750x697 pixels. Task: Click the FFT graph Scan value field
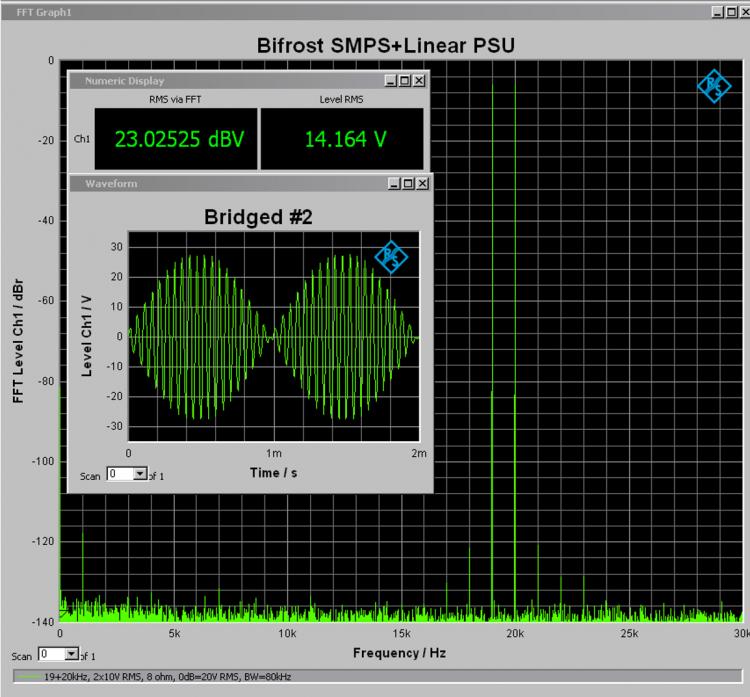coord(52,653)
